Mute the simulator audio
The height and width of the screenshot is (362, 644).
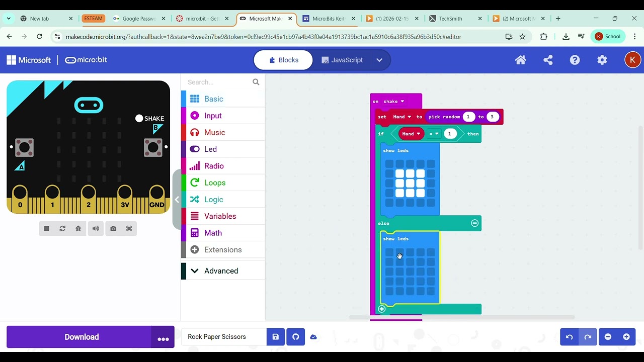(96, 228)
